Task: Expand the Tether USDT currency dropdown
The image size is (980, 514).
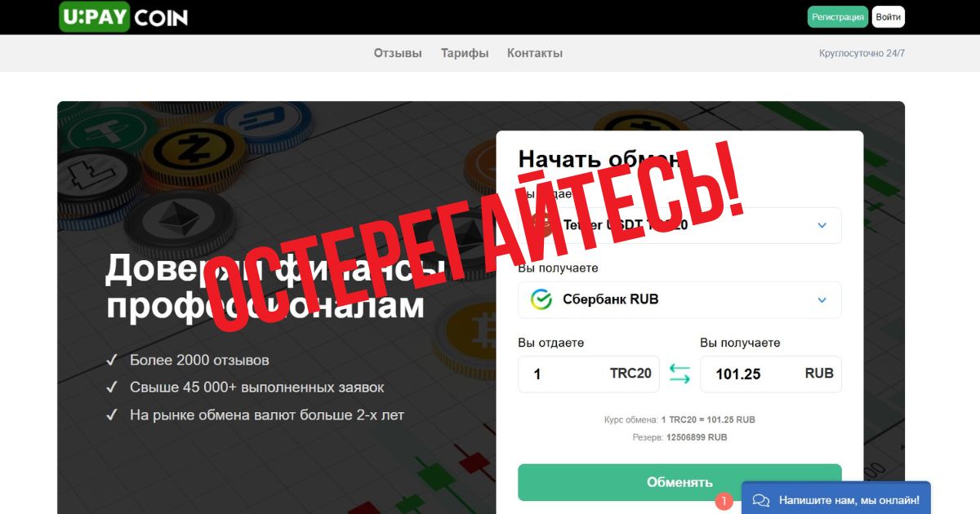Action: [x=822, y=225]
